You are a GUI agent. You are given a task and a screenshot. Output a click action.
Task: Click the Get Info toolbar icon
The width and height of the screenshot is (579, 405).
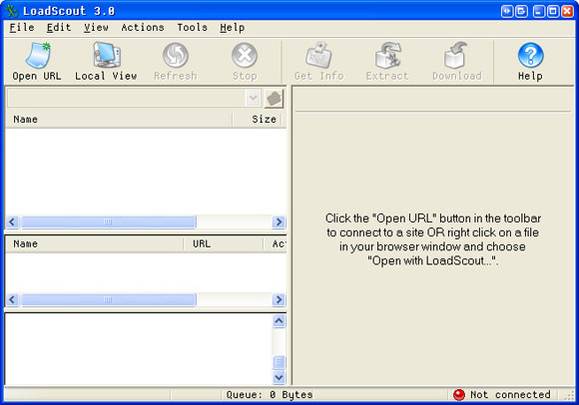319,61
